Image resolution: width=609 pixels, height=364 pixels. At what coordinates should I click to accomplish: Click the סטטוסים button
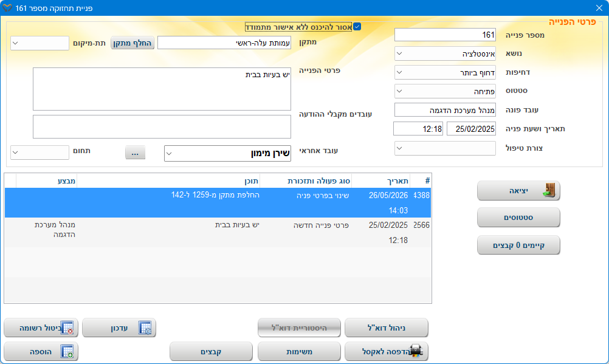click(x=518, y=217)
